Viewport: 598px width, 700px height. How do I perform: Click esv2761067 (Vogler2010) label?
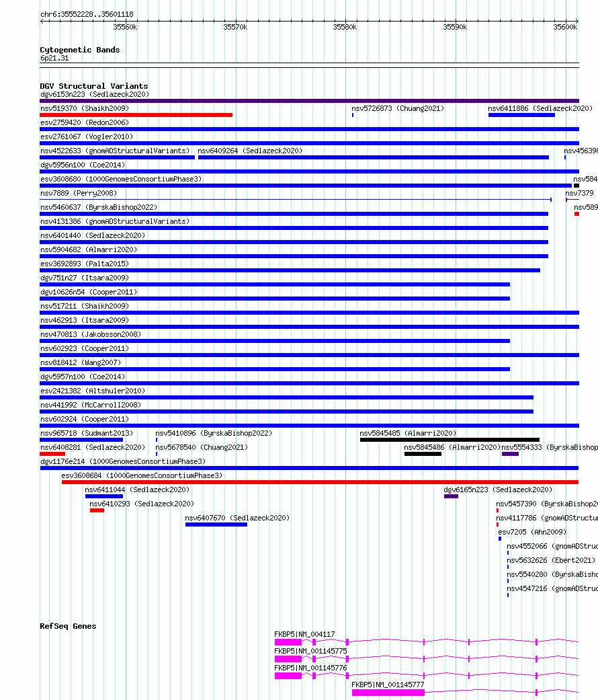click(x=87, y=137)
